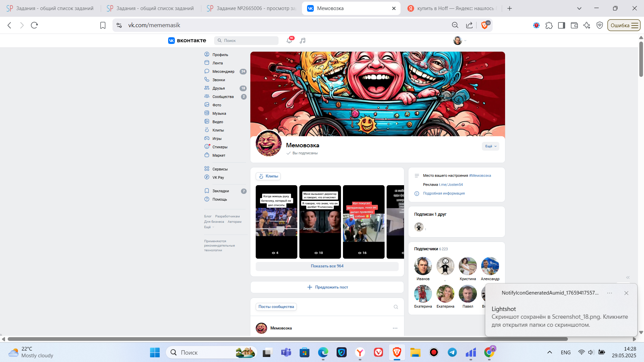
Task: Click the VK Pay sidebar icon
Action: point(207,177)
